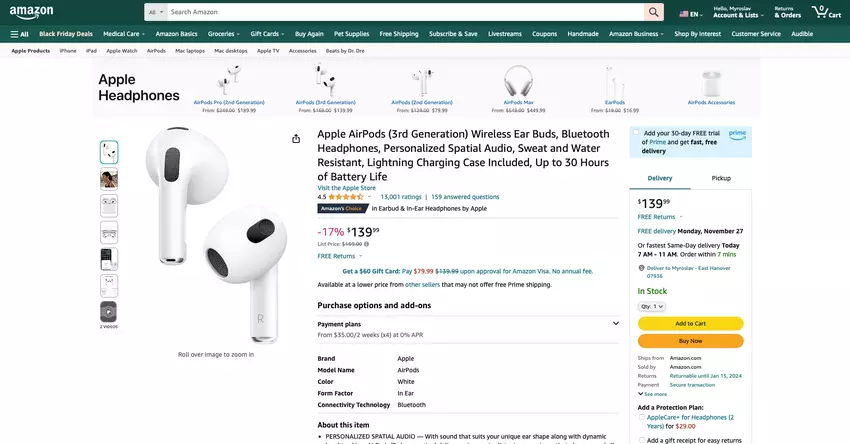Image resolution: width=850 pixels, height=444 pixels.
Task: Type in the Search Amazon field
Action: (400, 12)
